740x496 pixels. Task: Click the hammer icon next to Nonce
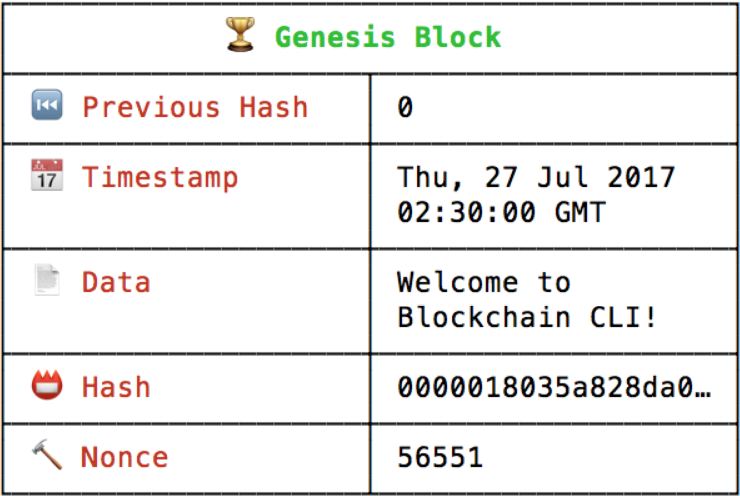coord(47,454)
